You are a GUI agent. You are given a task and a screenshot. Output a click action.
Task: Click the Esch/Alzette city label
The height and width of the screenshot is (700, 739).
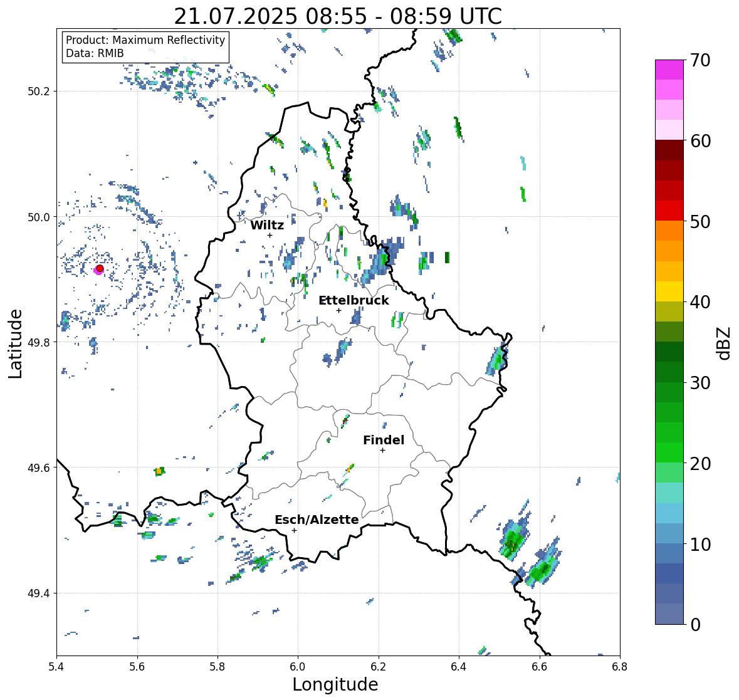(317, 520)
